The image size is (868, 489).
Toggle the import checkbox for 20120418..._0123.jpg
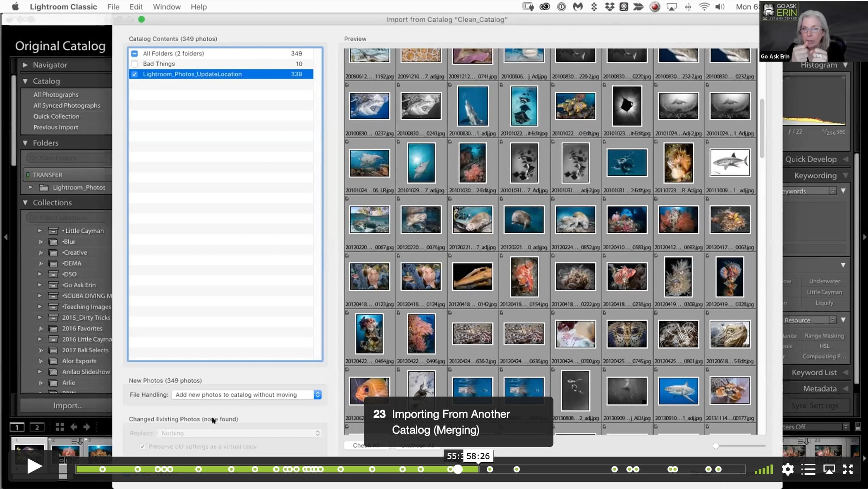coord(347,256)
